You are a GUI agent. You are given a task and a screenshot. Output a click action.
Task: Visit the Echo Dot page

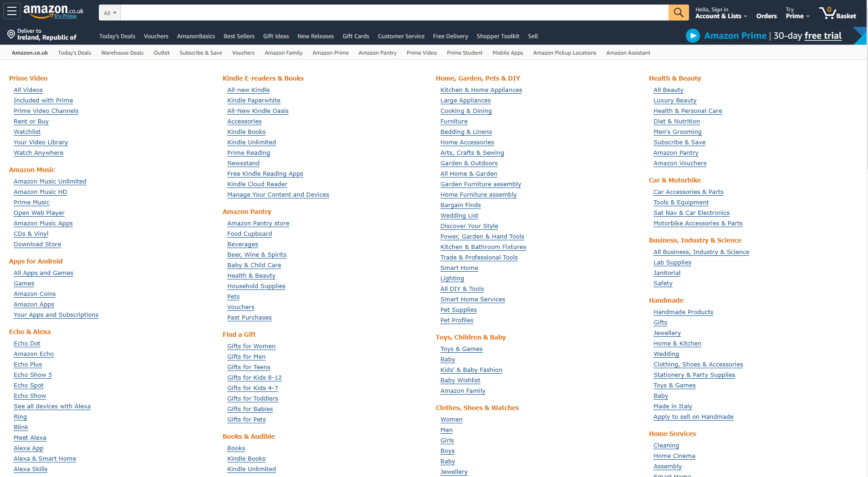26,343
